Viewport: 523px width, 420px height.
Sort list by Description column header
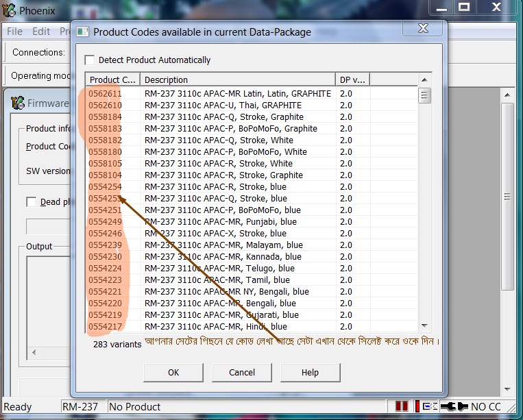(x=238, y=80)
